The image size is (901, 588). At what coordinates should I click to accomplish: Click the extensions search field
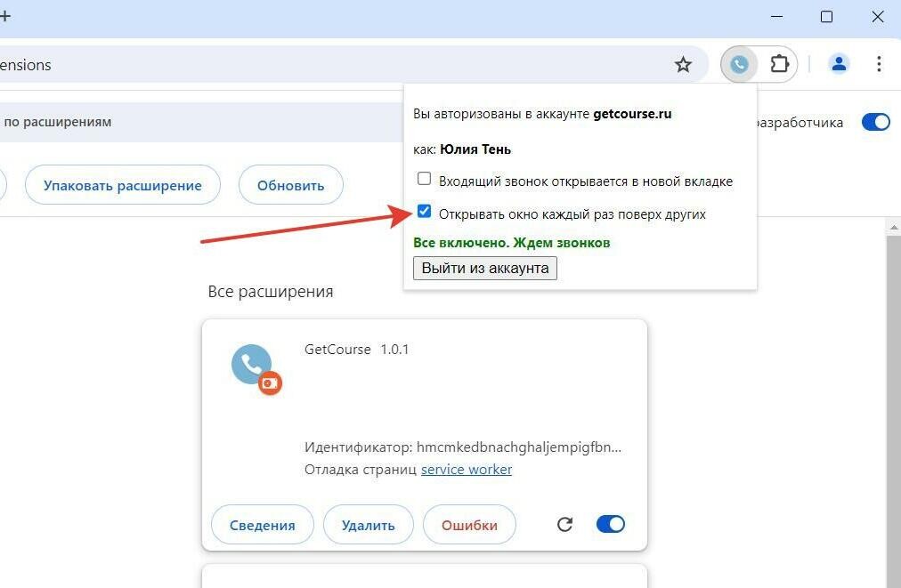coord(201,122)
